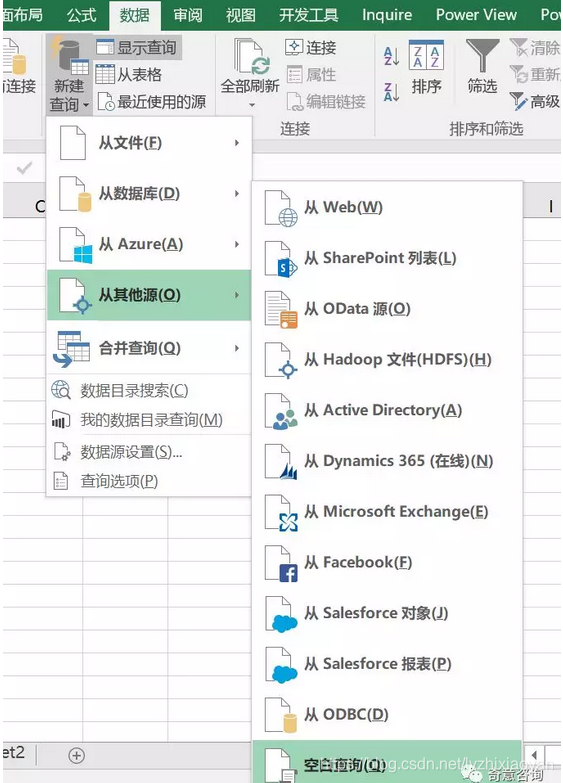563x783 pixels.
Task: Switch to the Developer (开发工具) tab
Action: (x=309, y=15)
